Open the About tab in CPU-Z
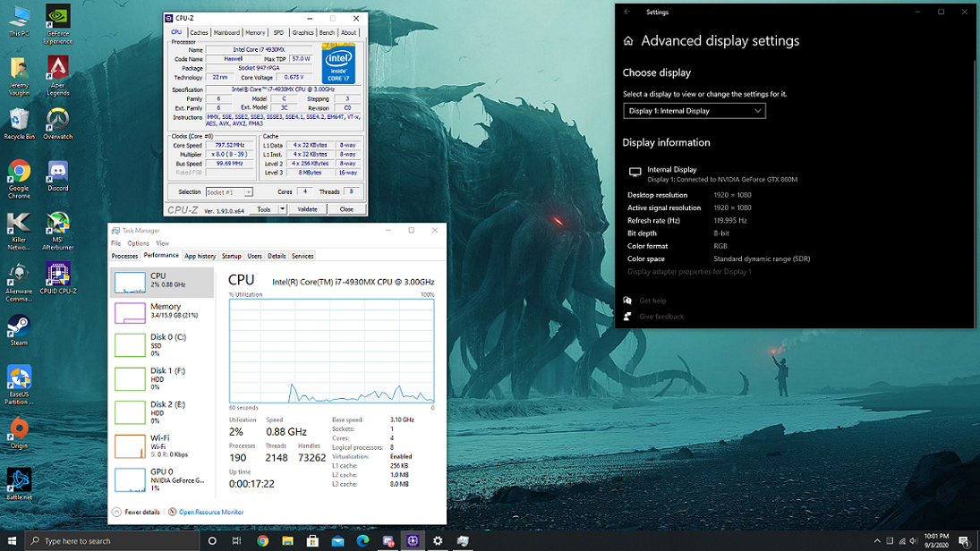This screenshot has height=551, width=980. click(x=349, y=32)
